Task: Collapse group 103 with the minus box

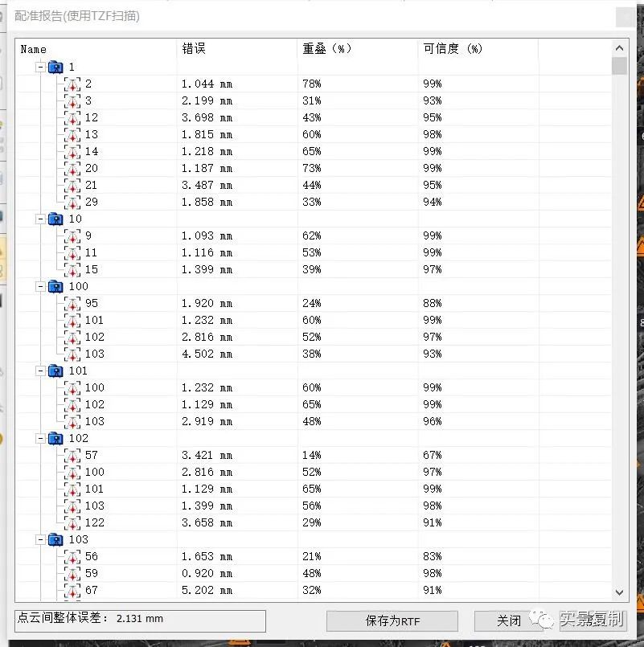Action: pos(40,539)
